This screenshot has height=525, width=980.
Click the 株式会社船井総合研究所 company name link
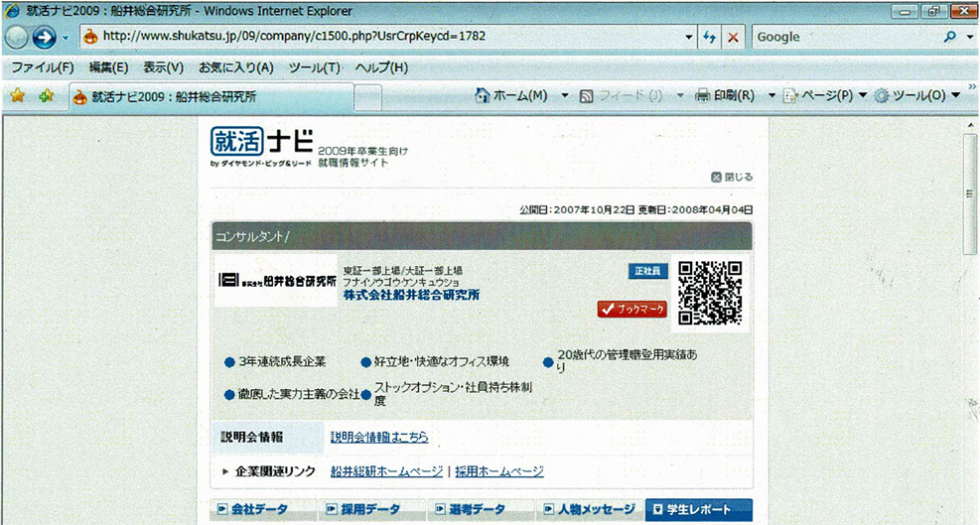click(411, 295)
